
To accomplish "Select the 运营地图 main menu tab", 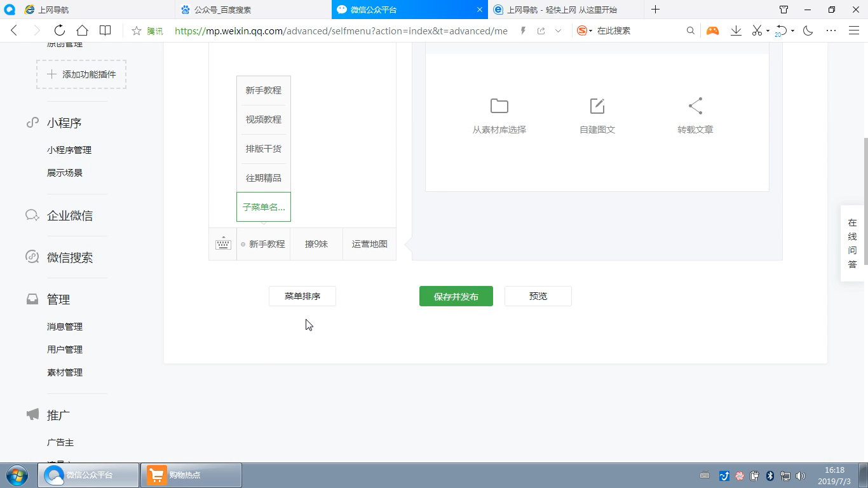I will pyautogui.click(x=369, y=244).
